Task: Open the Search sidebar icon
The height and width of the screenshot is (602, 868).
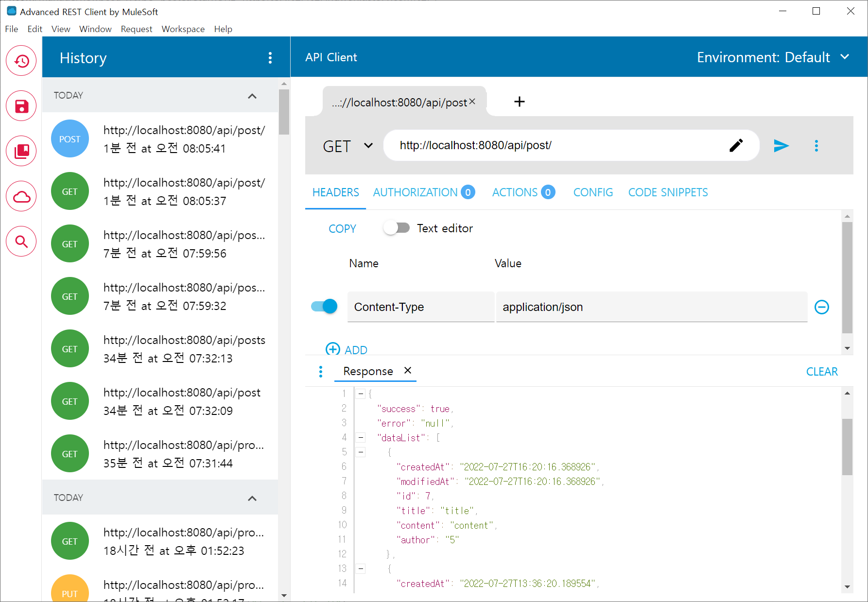Action: (21, 241)
